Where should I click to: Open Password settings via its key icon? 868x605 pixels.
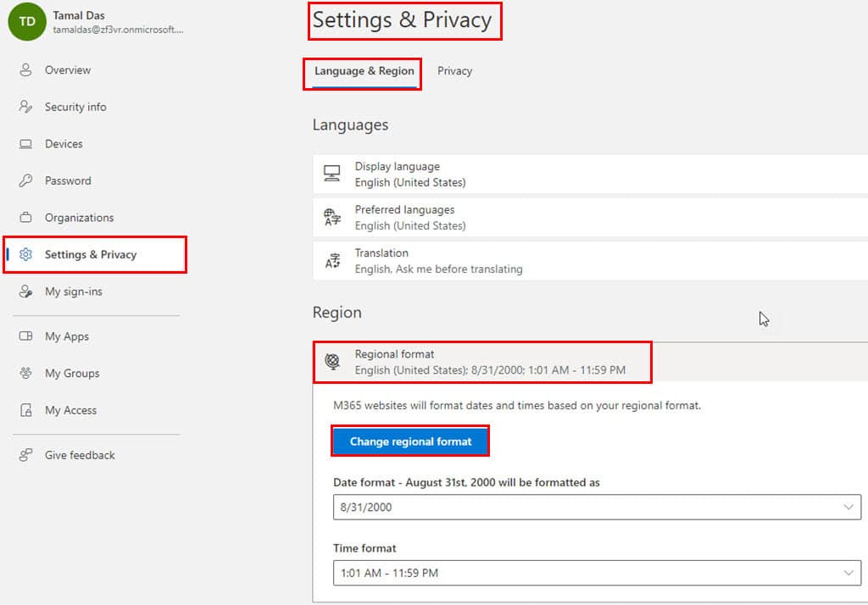pos(28,180)
